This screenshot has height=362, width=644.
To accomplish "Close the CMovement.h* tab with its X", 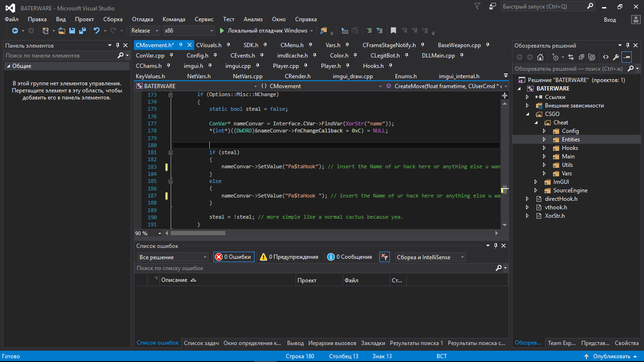I will [190, 45].
